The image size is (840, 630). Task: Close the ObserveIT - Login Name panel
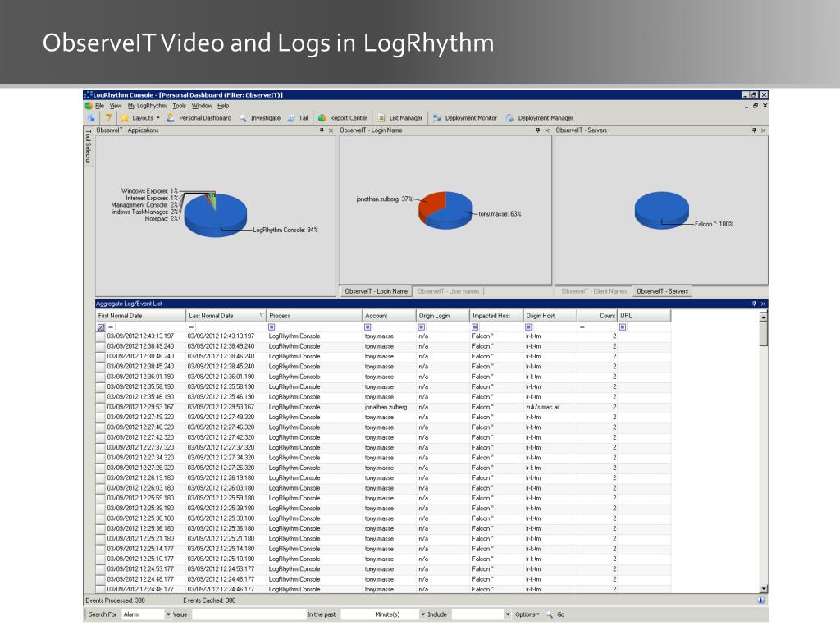(547, 130)
